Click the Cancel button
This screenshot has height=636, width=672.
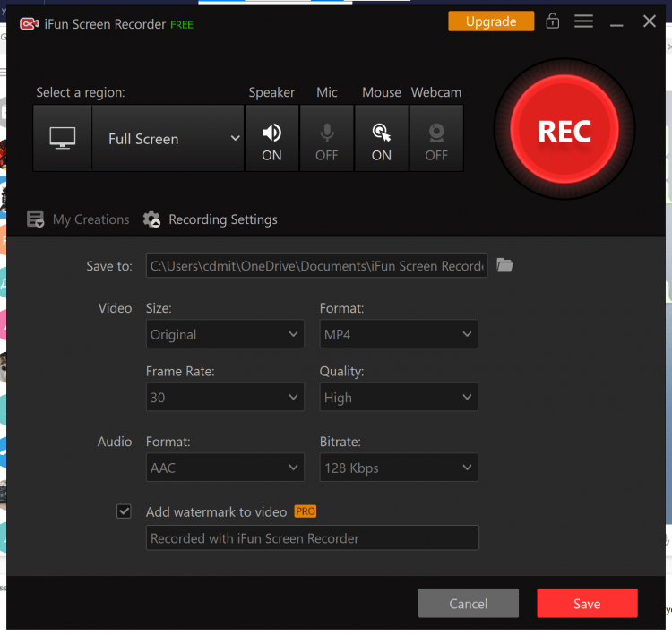tap(469, 604)
